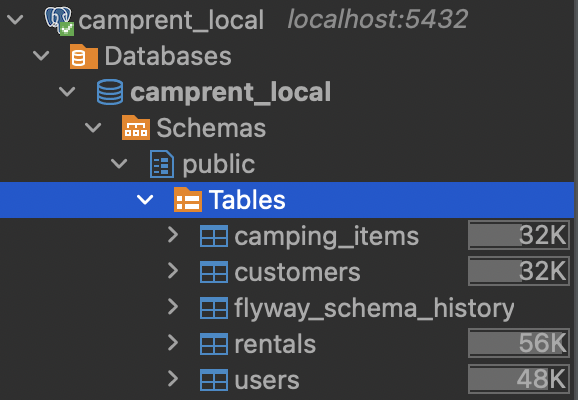The height and width of the screenshot is (400, 578).
Task: Click the orange Databases folder icon
Action: pos(84,56)
